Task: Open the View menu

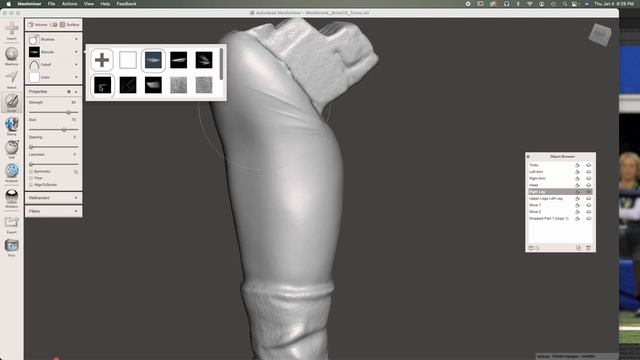Action: point(89,4)
